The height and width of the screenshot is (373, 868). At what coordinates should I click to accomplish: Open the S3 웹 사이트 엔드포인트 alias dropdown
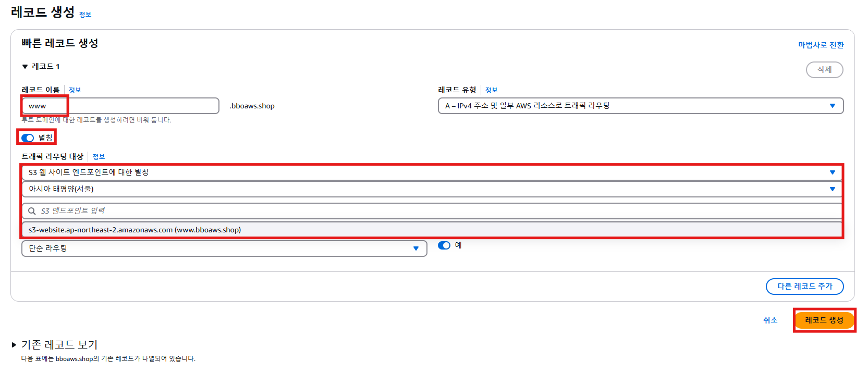click(432, 172)
